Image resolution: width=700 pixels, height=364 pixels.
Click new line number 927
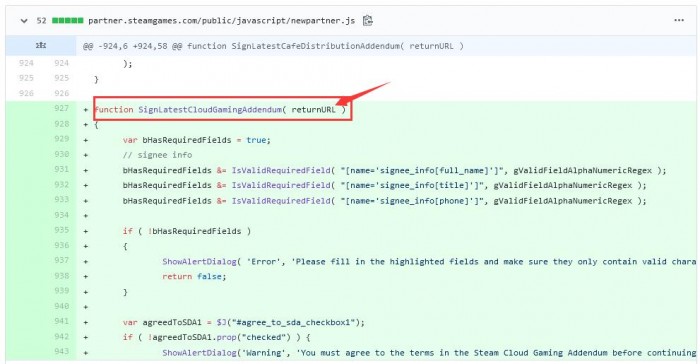[62, 109]
